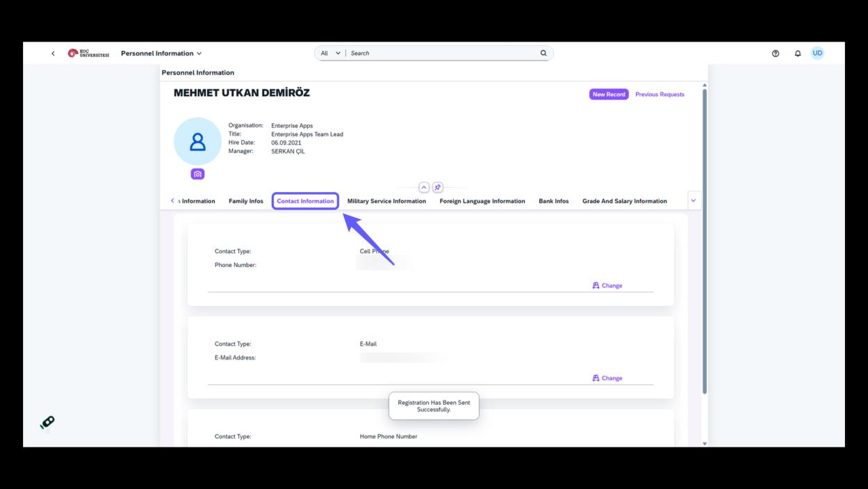Open the notifications bell
This screenshot has width=868, height=489.
[798, 54]
